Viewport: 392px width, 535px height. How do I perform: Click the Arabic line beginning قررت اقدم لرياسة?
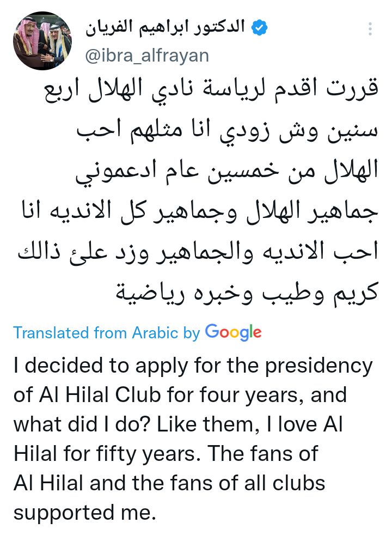[x=212, y=89]
